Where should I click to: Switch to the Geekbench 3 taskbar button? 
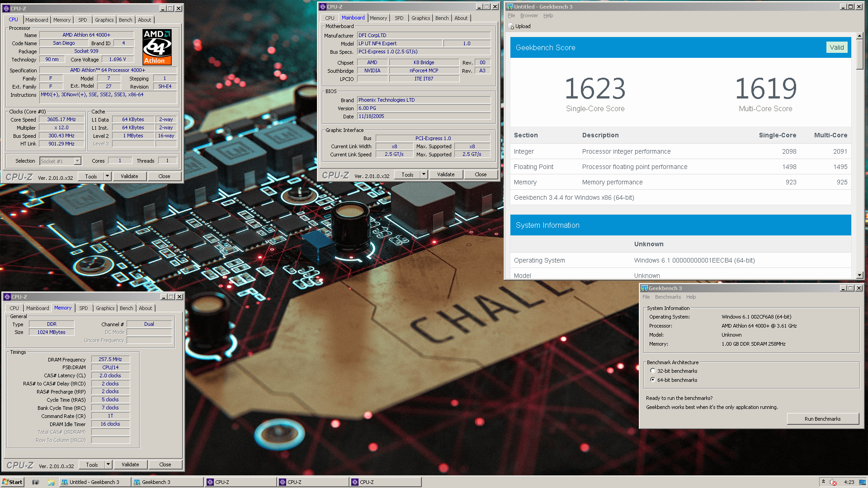point(167,482)
